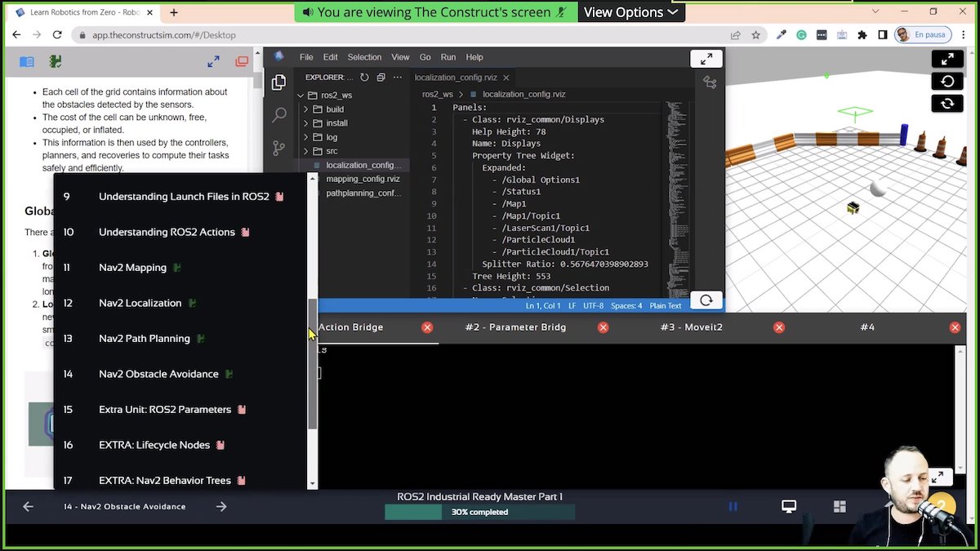Open the layout grid icon in the bottom bar
Screen dimensions: 980x551
point(840,507)
